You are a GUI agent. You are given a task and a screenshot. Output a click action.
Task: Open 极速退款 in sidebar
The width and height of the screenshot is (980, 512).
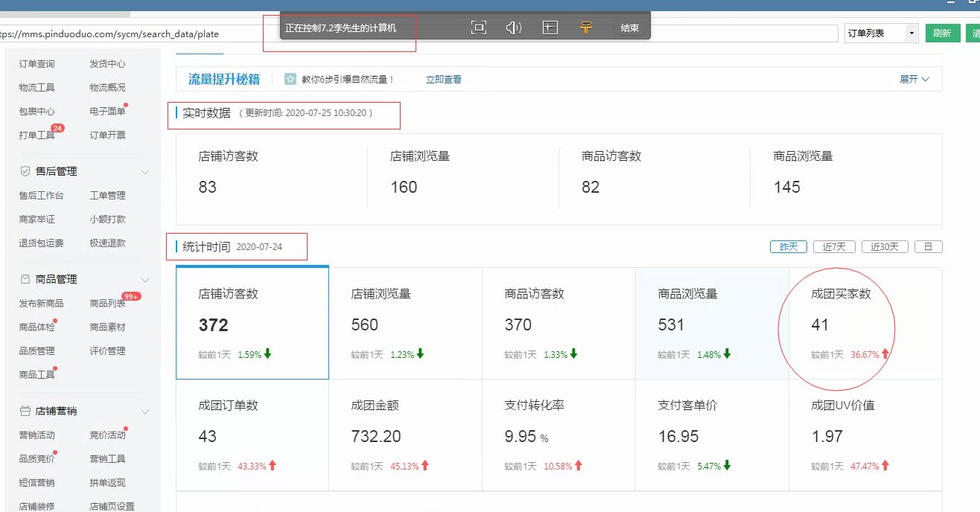pyautogui.click(x=107, y=243)
